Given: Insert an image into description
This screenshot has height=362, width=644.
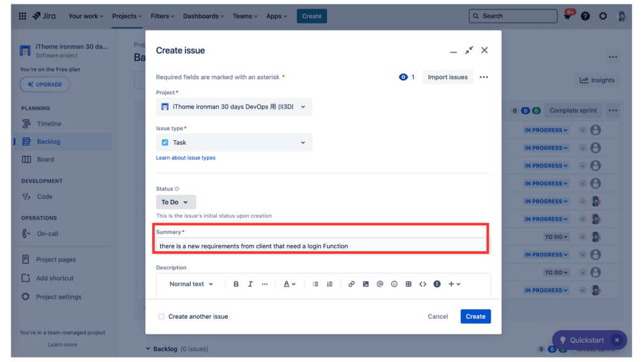Looking at the screenshot, I should pyautogui.click(x=365, y=284).
